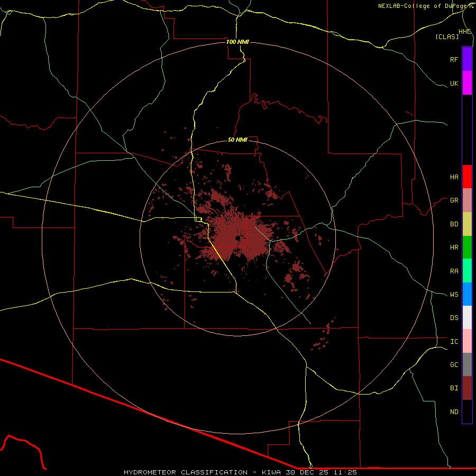Click the WS blue legend swatch
This screenshot has height=476, width=476.
point(467,294)
